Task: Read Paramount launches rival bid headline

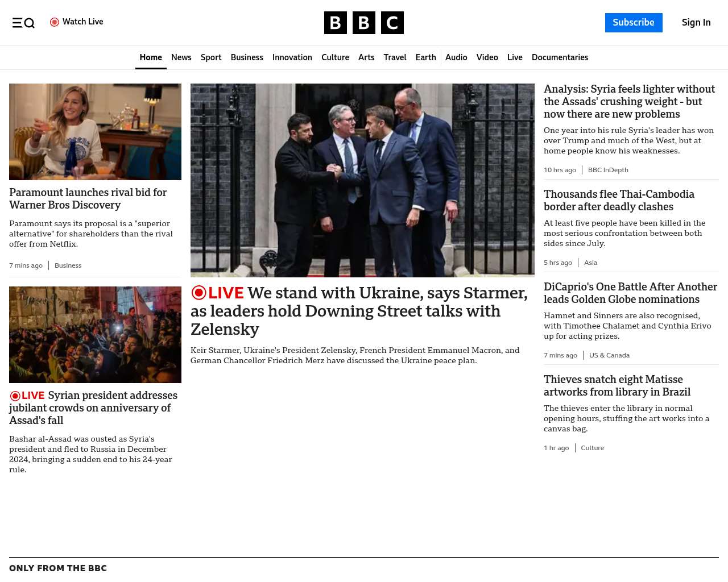Action: [x=88, y=199]
